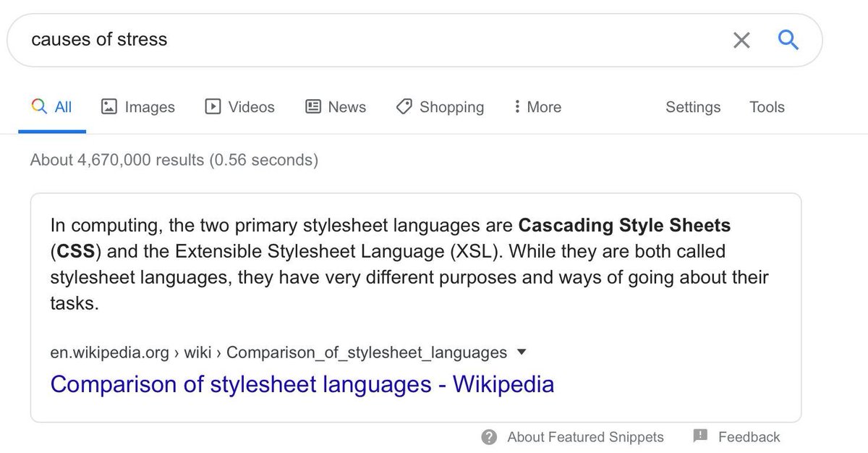Clear the search box with the X icon
Image resolution: width=868 pixels, height=453 pixels.
point(741,40)
